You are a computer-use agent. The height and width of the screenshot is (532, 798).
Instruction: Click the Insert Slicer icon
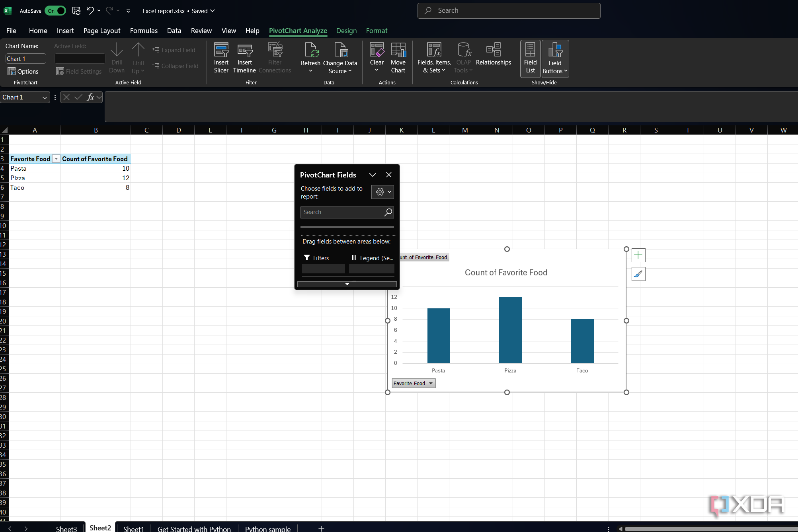(x=221, y=58)
